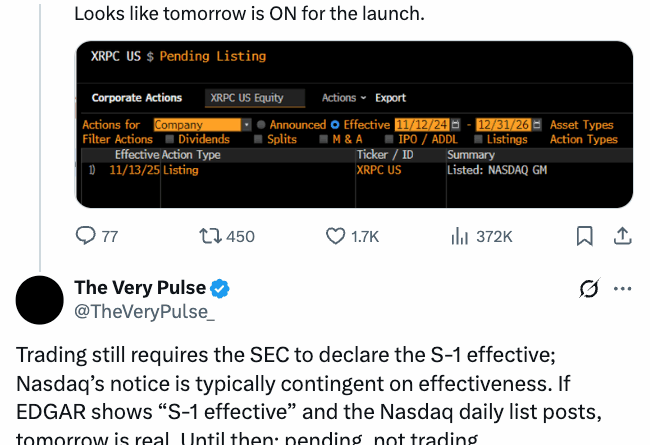Select the Corporate Actions tab
The height and width of the screenshot is (445, 650).
tap(137, 98)
